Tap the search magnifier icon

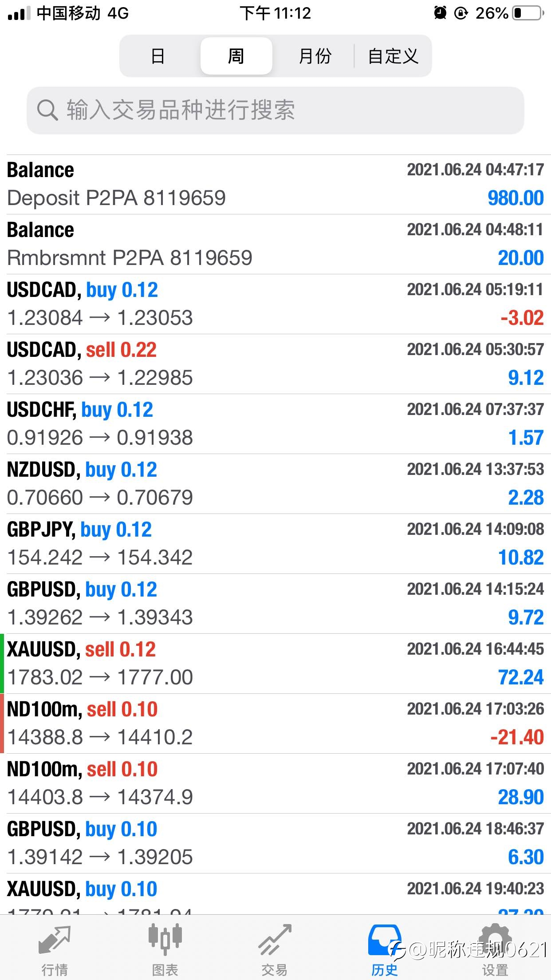coord(47,110)
